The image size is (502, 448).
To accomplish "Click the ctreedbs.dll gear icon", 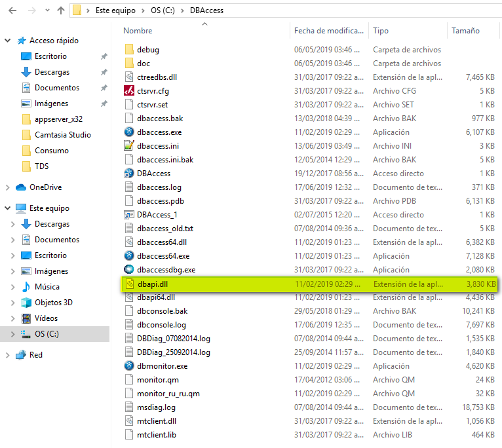I will [129, 77].
